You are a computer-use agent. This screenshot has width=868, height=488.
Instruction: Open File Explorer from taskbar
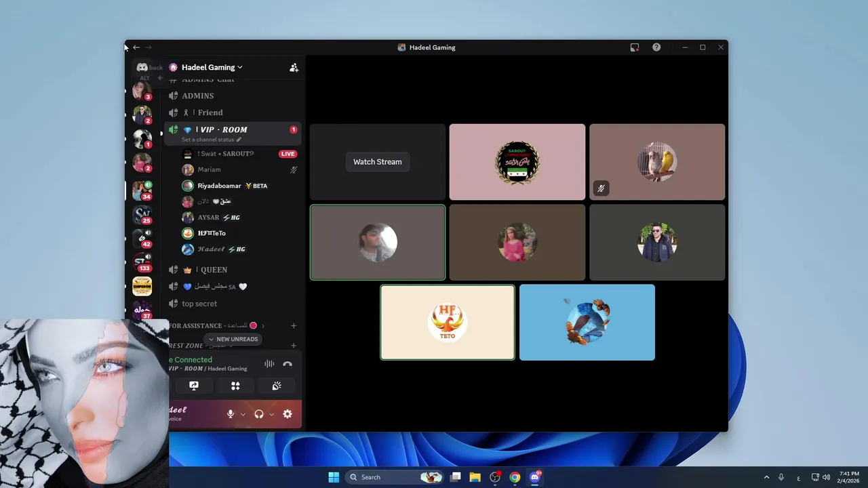pos(475,477)
